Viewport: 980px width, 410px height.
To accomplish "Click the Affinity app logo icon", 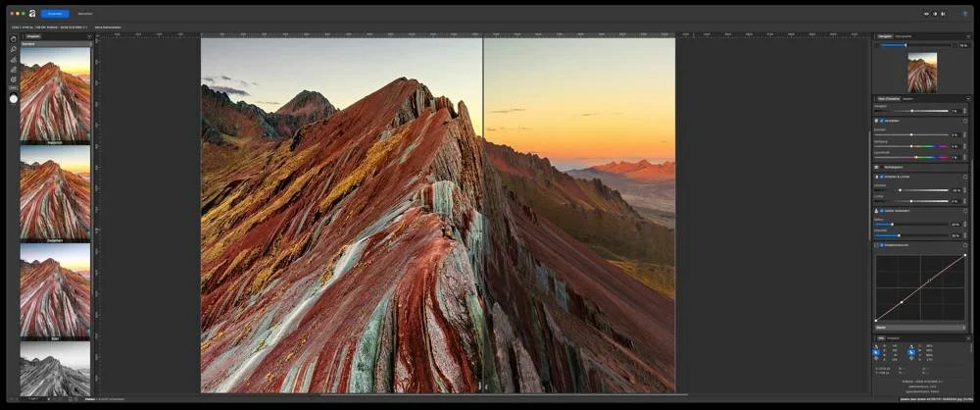I will pos(32,13).
